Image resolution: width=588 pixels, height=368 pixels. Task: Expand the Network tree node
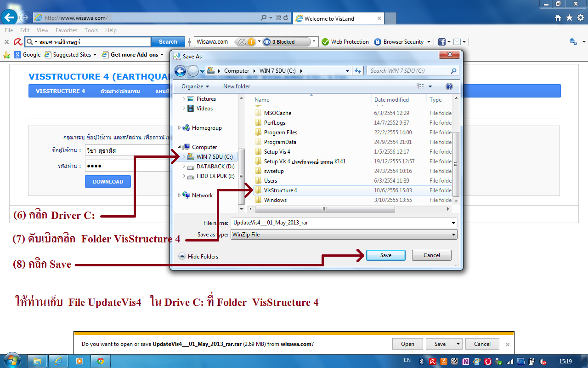(180, 195)
